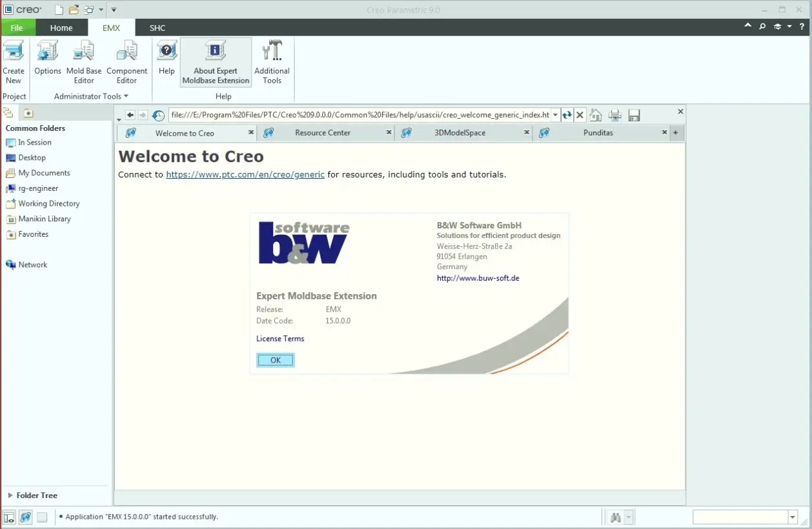The width and height of the screenshot is (812, 529).
Task: Open the address bar URL dropdown
Action: pos(554,114)
